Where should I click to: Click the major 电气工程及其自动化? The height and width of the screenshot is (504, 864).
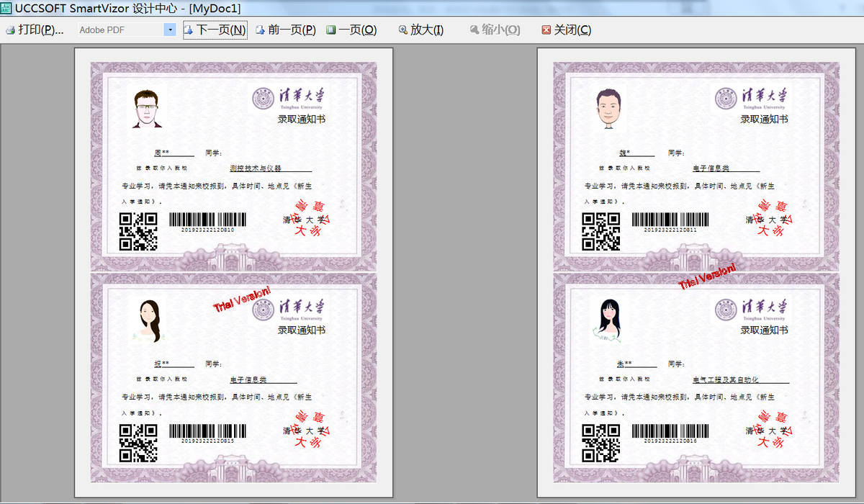click(726, 379)
